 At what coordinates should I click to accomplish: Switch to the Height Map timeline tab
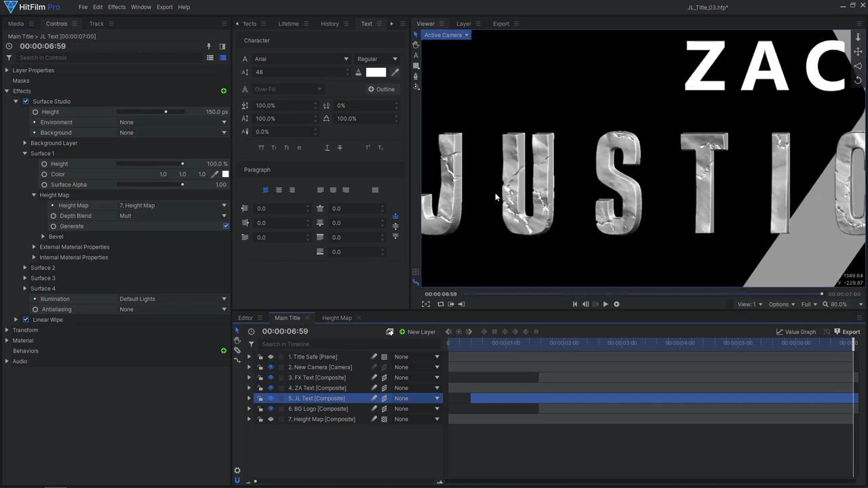point(337,318)
